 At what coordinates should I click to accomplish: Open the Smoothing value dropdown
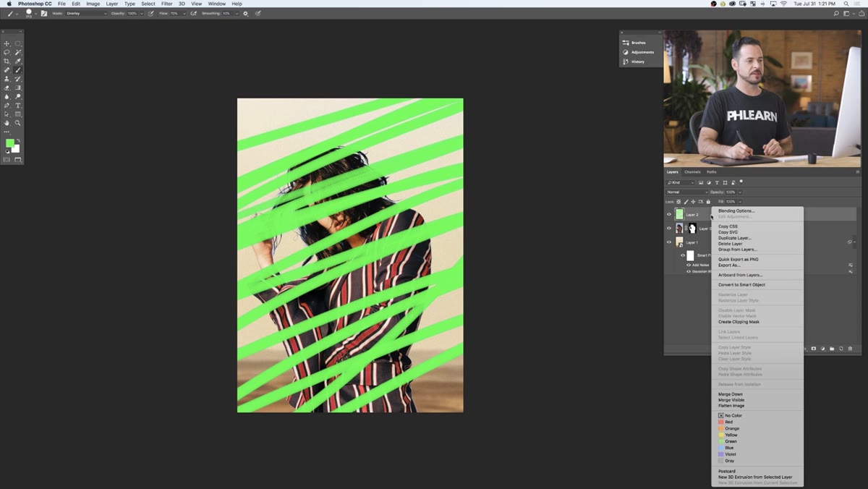click(236, 13)
